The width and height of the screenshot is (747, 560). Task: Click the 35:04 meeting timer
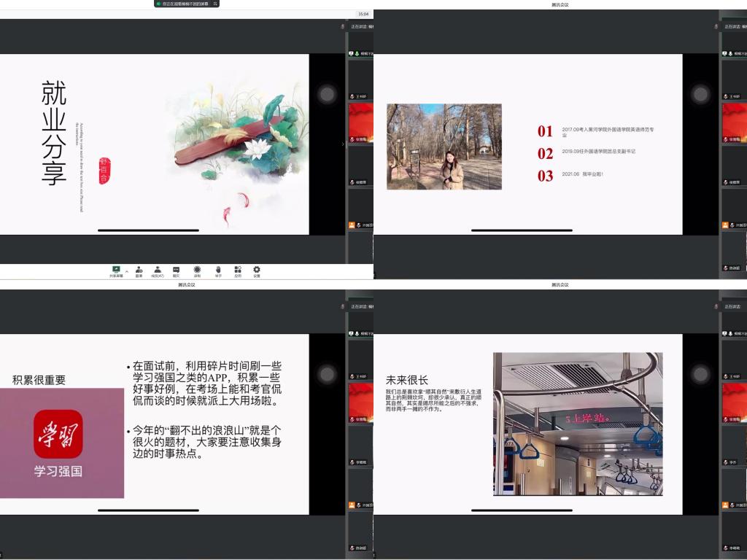(363, 14)
